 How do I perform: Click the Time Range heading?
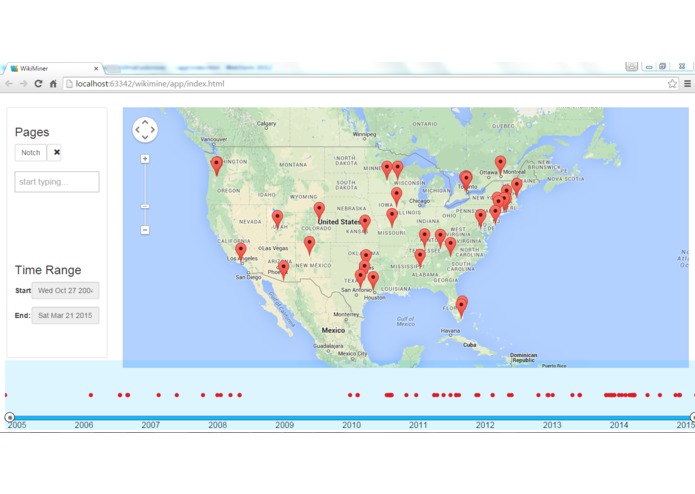[48, 270]
